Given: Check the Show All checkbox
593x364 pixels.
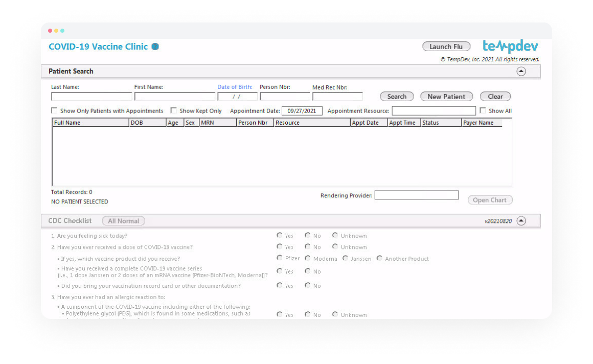Looking at the screenshot, I should pos(483,110).
